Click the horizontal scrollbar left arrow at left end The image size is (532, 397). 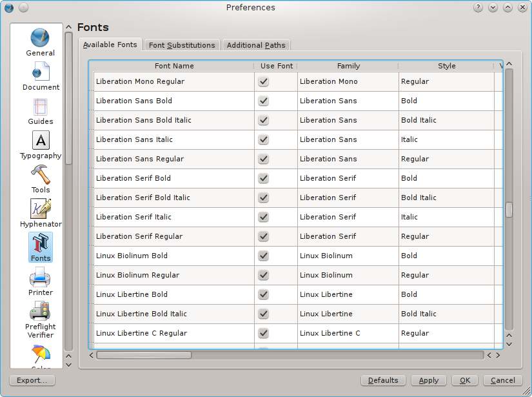click(92, 355)
